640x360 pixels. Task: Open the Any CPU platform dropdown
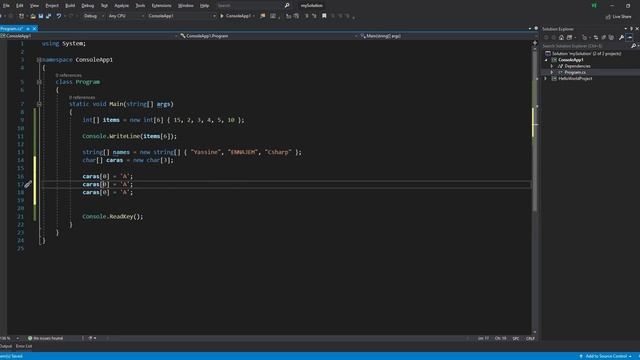pos(126,16)
